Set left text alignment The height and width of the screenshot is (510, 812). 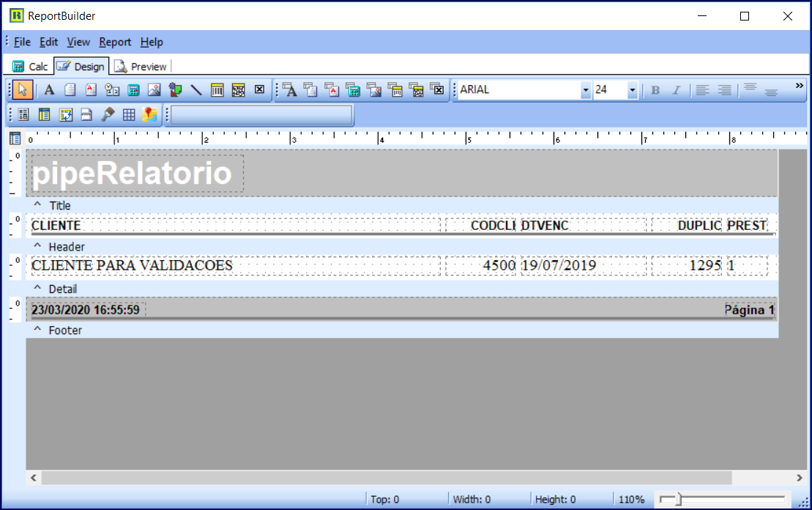click(702, 90)
